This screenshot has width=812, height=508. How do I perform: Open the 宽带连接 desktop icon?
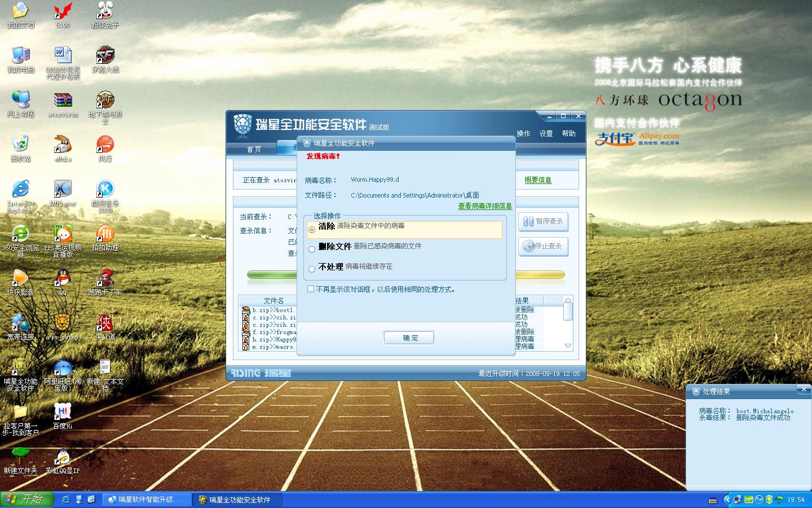point(20,327)
